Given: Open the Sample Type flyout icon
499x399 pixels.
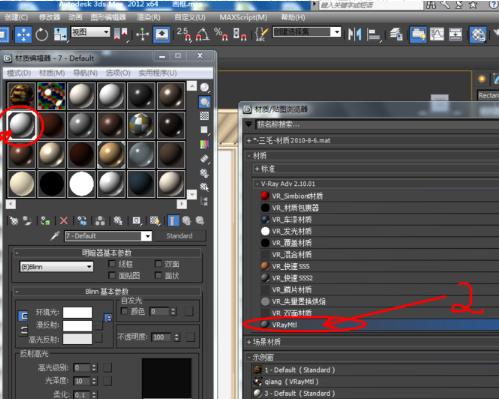Looking at the screenshot, I should (205, 88).
